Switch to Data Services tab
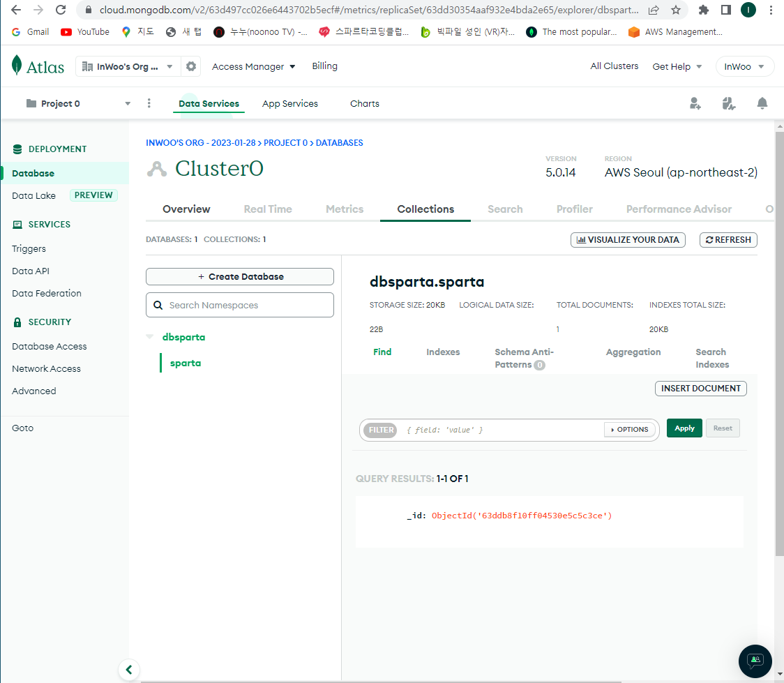Viewport: 784px width, 683px height. point(209,103)
